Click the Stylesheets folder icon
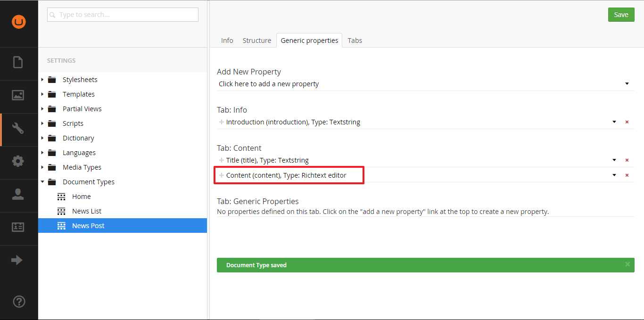The width and height of the screenshot is (644, 320). point(52,80)
